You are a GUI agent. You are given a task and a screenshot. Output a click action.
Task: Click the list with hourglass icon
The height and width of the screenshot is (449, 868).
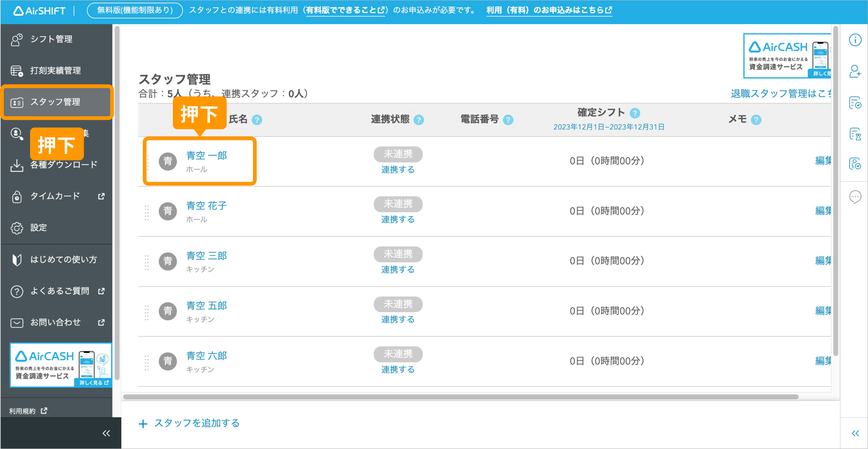click(x=855, y=134)
